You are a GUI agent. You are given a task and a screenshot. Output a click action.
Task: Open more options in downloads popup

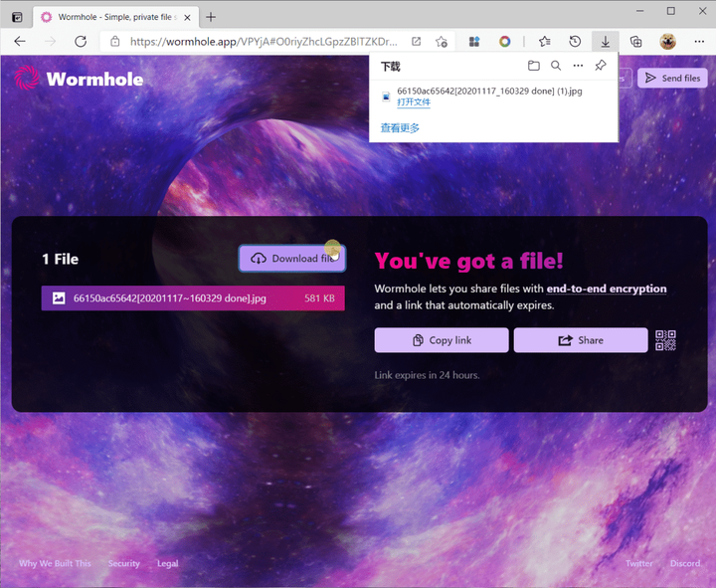pyautogui.click(x=578, y=66)
